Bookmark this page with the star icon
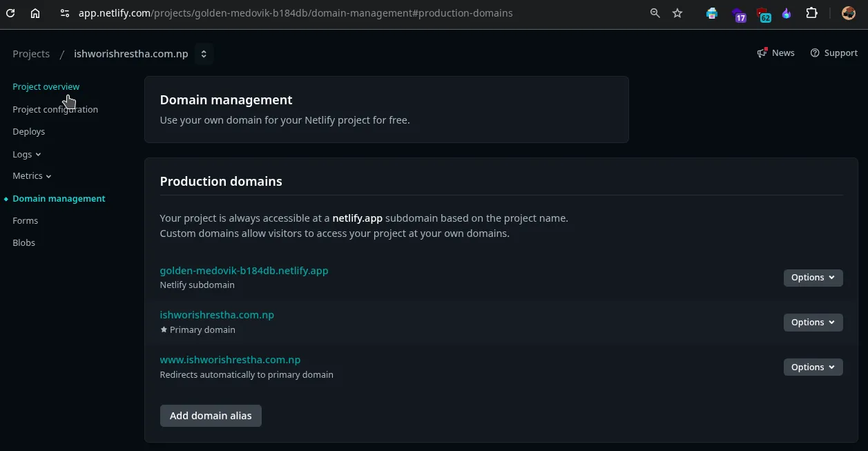Image resolution: width=868 pixels, height=451 pixels. pyautogui.click(x=677, y=13)
